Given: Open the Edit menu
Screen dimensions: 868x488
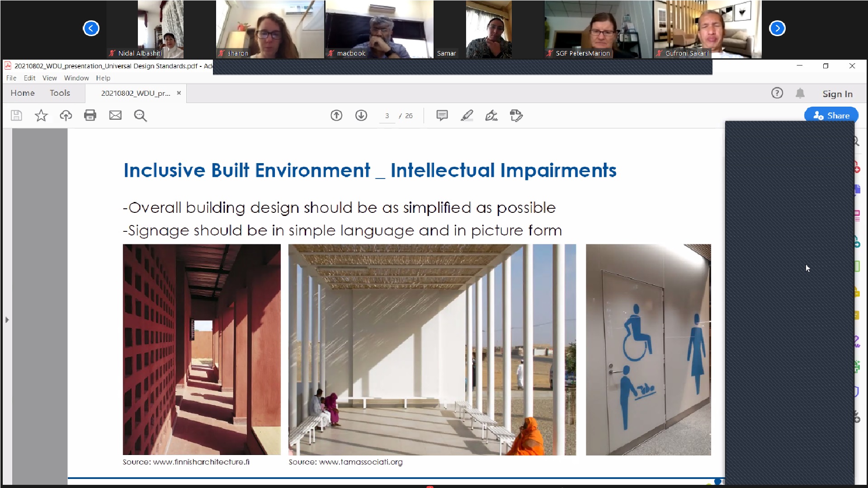Looking at the screenshot, I should pyautogui.click(x=29, y=78).
